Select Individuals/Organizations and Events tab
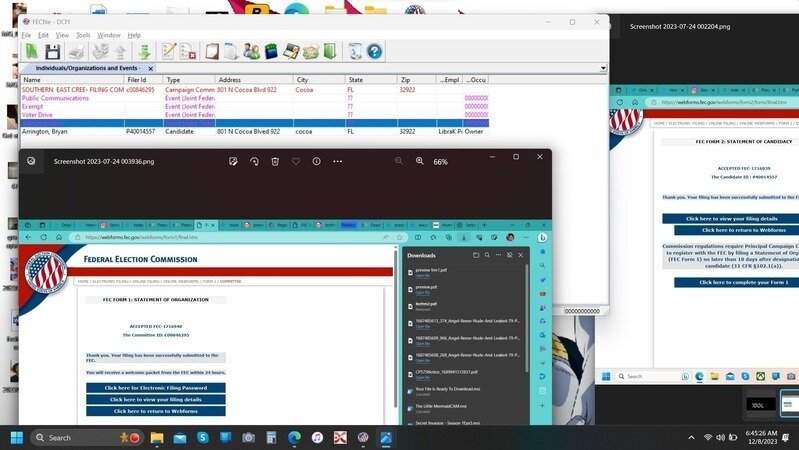Viewport: 799px width, 450px height. pyautogui.click(x=88, y=68)
